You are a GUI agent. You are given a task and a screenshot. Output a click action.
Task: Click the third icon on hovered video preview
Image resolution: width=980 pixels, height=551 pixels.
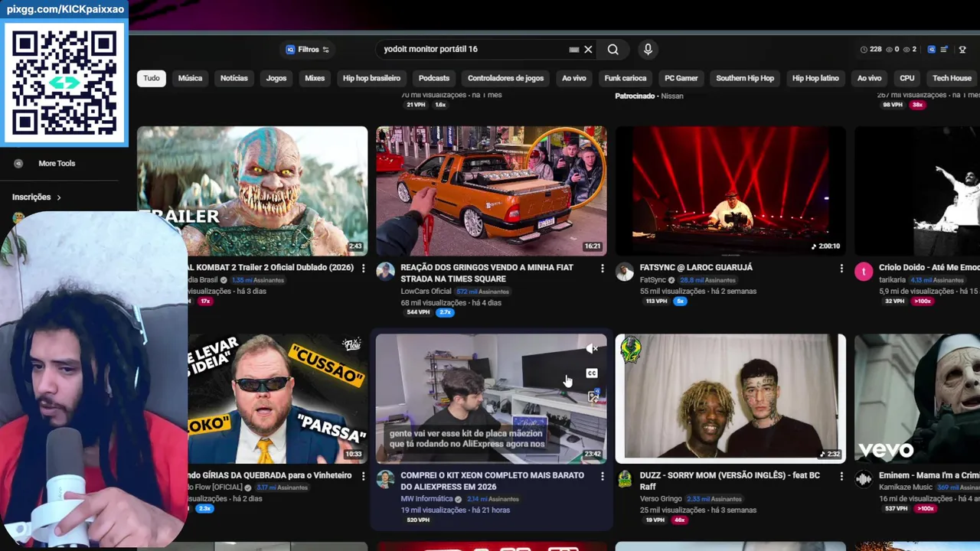(x=593, y=396)
